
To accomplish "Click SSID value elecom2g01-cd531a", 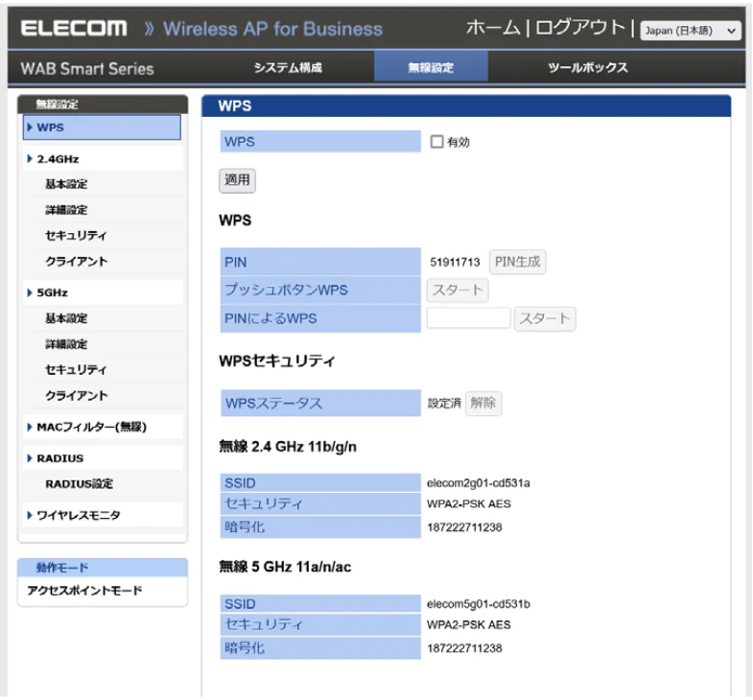I will coord(479,483).
